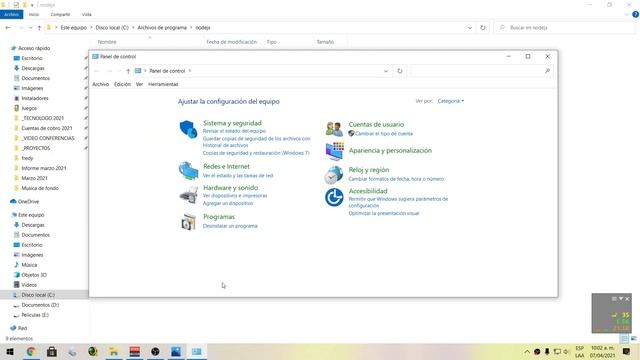Click the Accesibilidad heading link
Image resolution: width=640 pixels, height=360 pixels.
368,191
